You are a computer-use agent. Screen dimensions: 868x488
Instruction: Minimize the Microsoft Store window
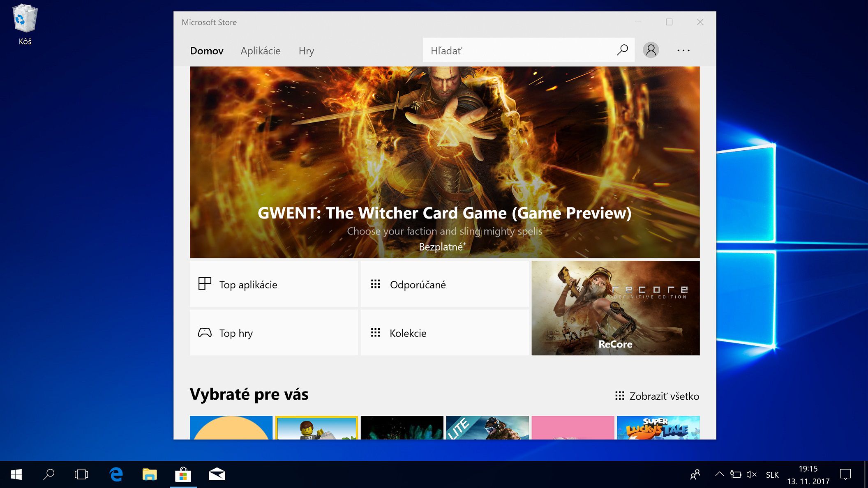(x=638, y=22)
